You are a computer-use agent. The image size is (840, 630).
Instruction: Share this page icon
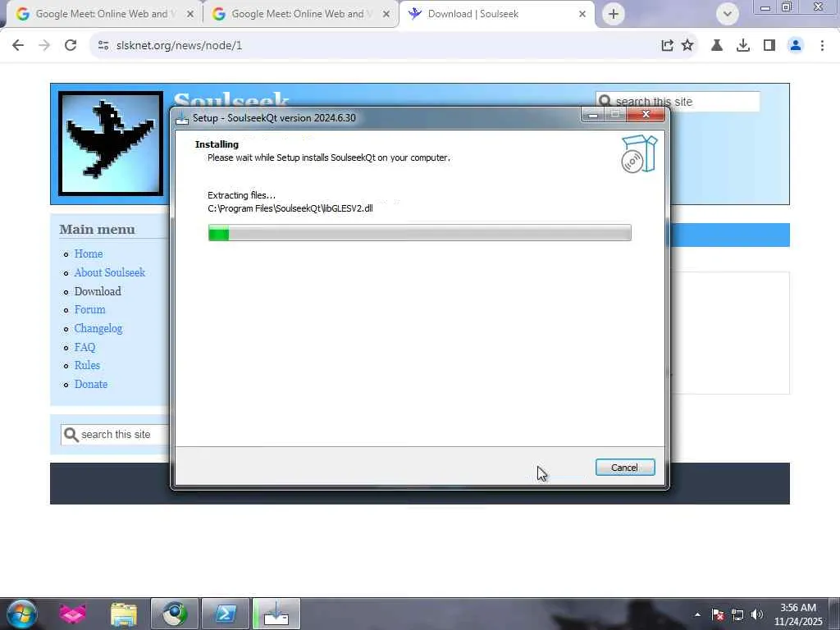tap(667, 46)
